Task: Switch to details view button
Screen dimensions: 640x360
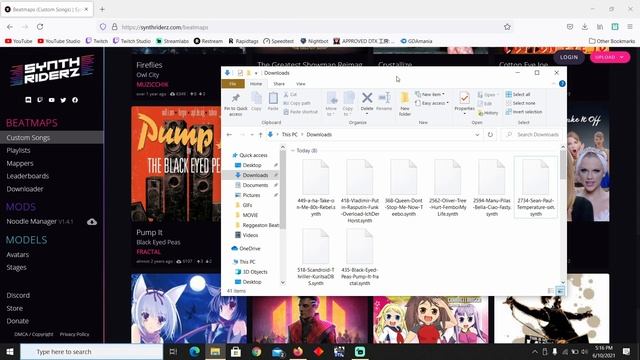Action: click(551, 291)
